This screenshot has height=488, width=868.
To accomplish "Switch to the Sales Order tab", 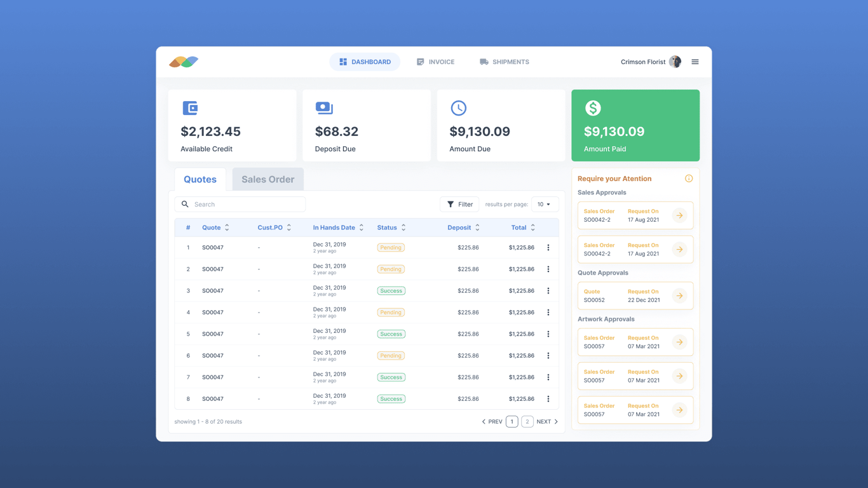I will coord(268,179).
